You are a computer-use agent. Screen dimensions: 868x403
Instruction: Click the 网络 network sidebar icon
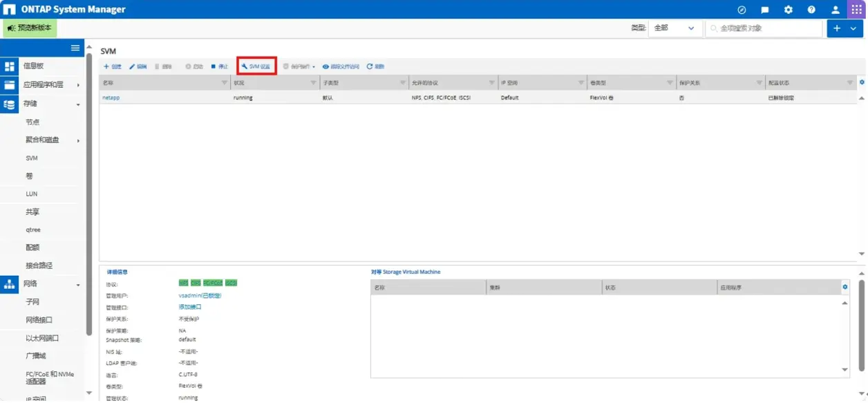[x=10, y=283]
